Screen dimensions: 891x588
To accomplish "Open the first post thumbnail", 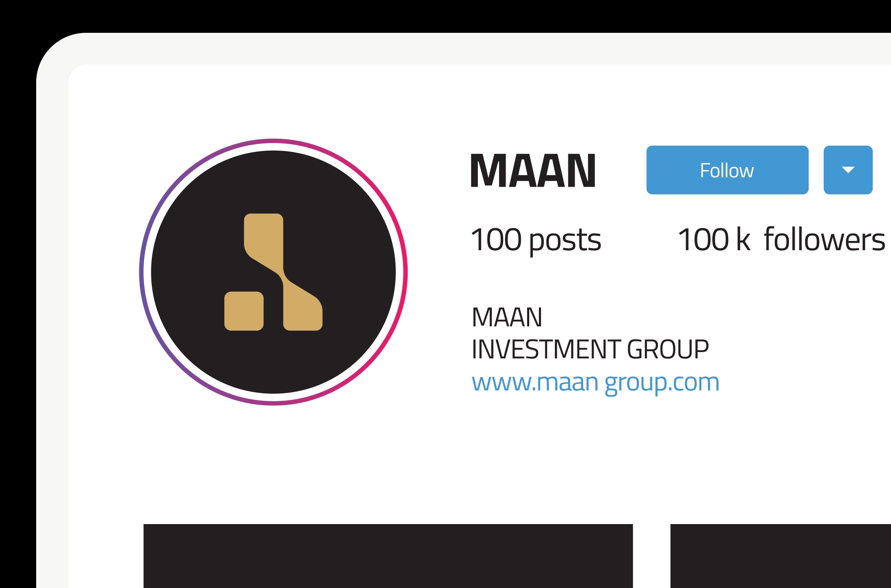I will tap(388, 556).
